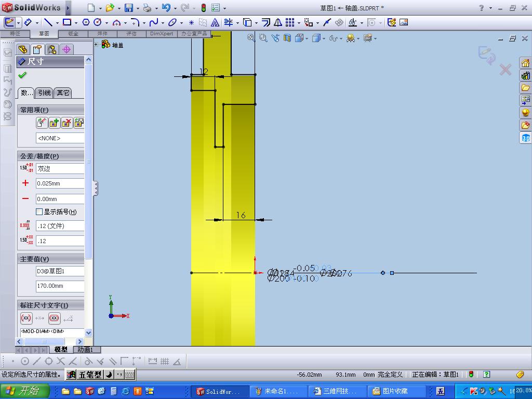Switch to the 焊件 tab
Viewport: 532px width, 399px height.
102,34
